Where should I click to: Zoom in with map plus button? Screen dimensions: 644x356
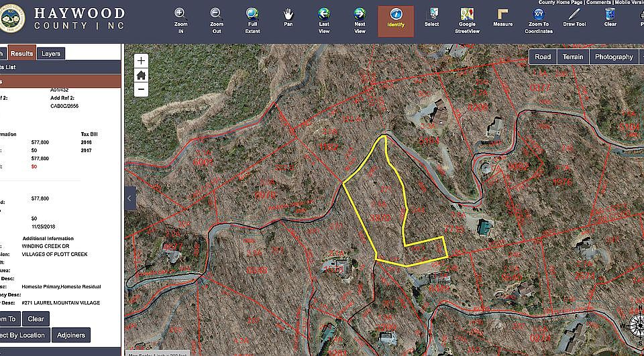pos(142,61)
